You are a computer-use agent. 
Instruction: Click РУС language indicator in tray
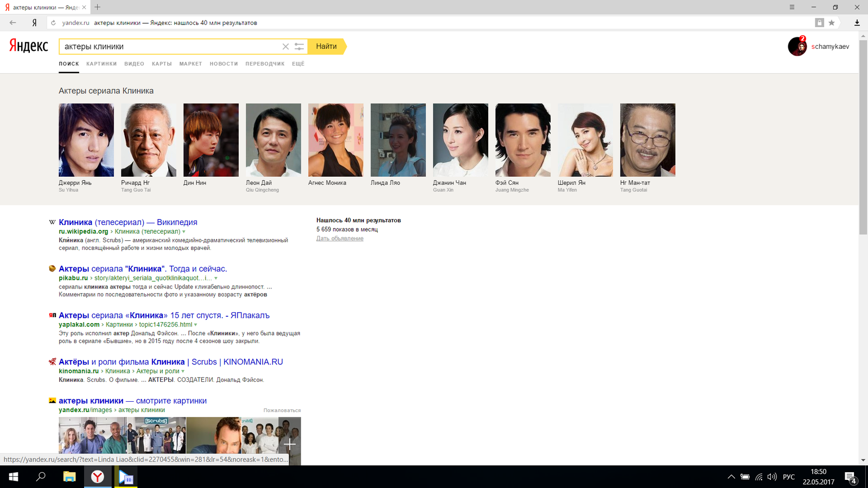coord(789,477)
